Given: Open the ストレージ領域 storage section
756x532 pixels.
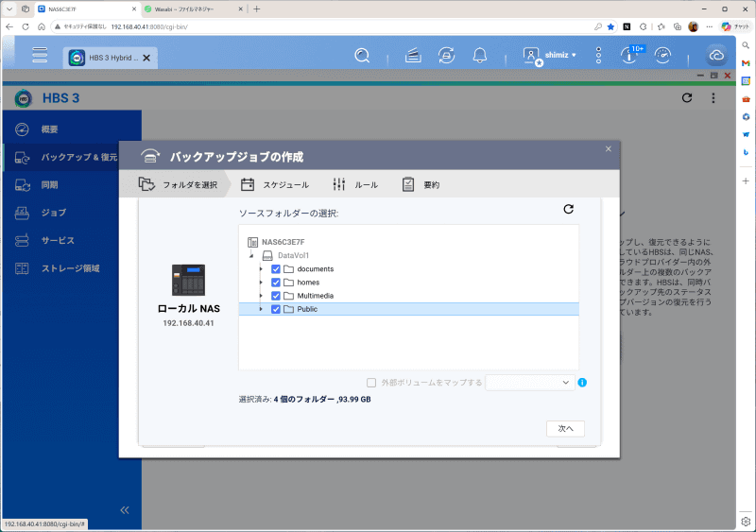Looking at the screenshot, I should 61,268.
